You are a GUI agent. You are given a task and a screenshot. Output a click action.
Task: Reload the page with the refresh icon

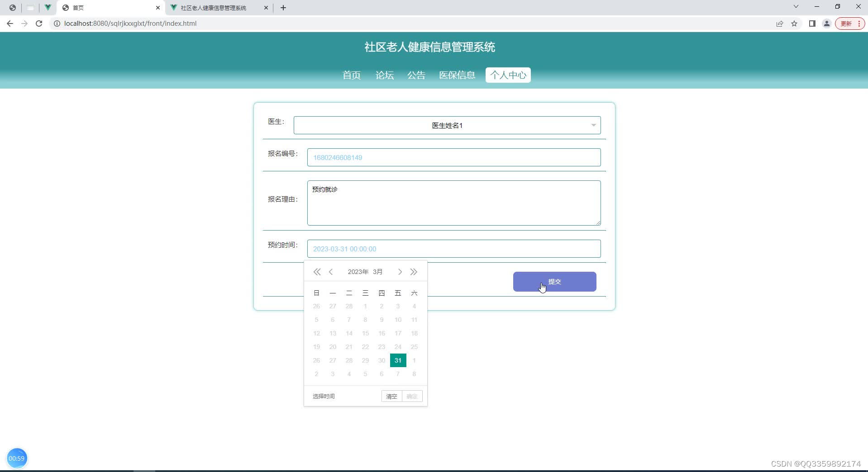coord(39,24)
